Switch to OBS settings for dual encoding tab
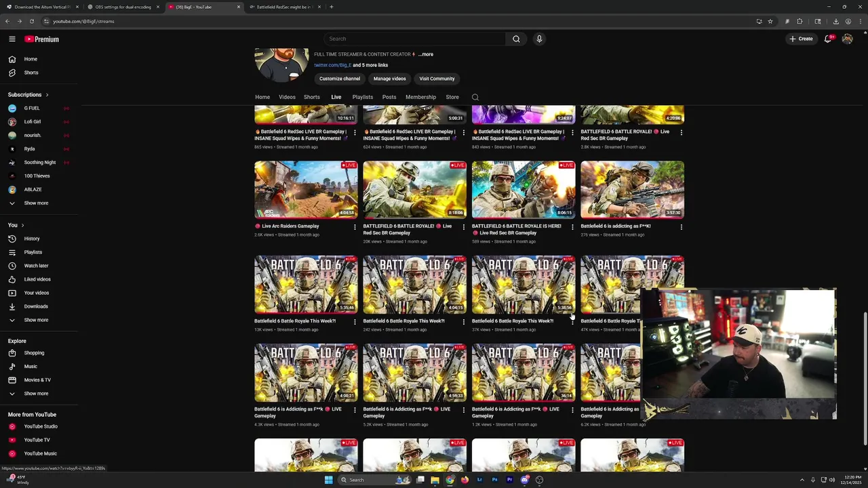 click(x=122, y=7)
